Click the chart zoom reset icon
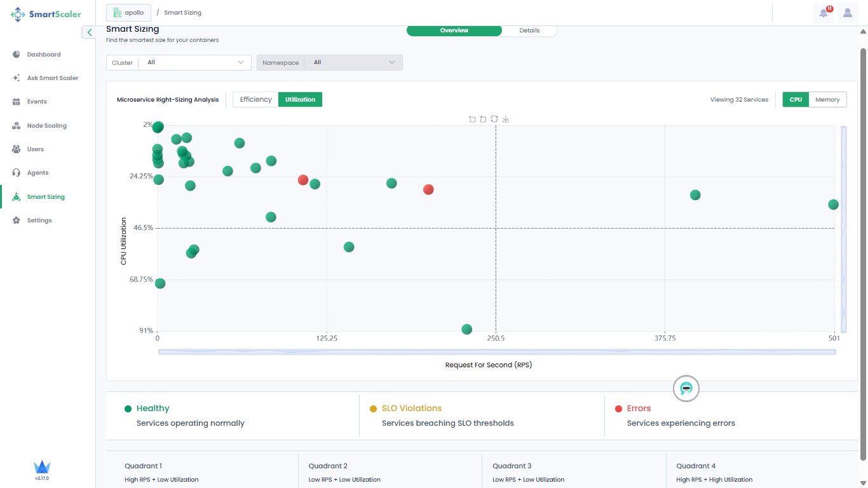The width and height of the screenshot is (868, 488). (x=483, y=119)
